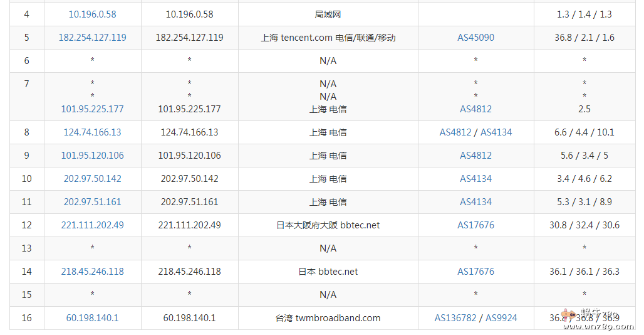Viewport: 644px width, 335px height.
Task: Open the blue 218.45.246.118 IP link
Action: (92, 271)
